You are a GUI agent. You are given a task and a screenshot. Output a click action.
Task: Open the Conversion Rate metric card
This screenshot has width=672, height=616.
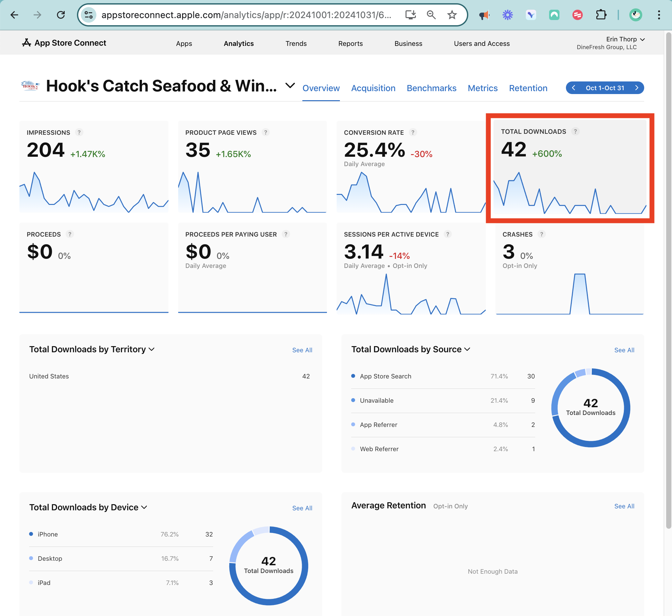tap(411, 167)
